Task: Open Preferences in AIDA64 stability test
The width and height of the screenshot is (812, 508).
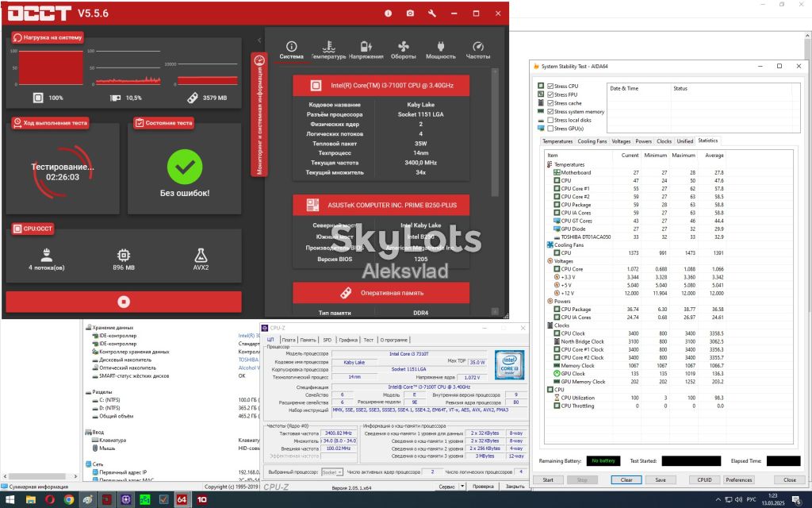Action: [739, 480]
